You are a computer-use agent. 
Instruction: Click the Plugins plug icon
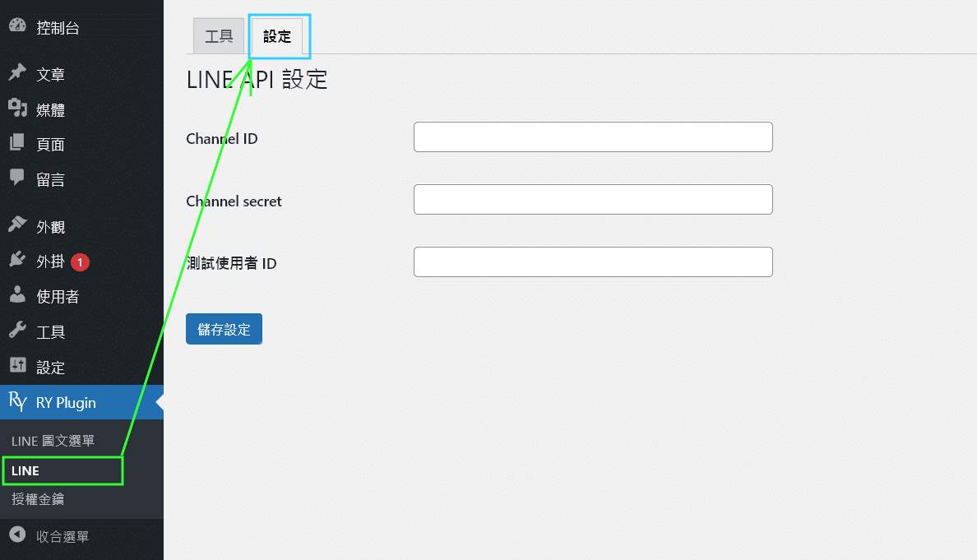click(17, 261)
